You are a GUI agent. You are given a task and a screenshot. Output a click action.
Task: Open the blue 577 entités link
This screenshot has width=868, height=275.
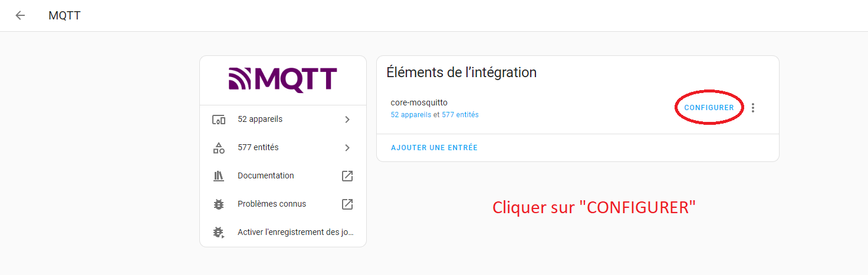coord(460,115)
